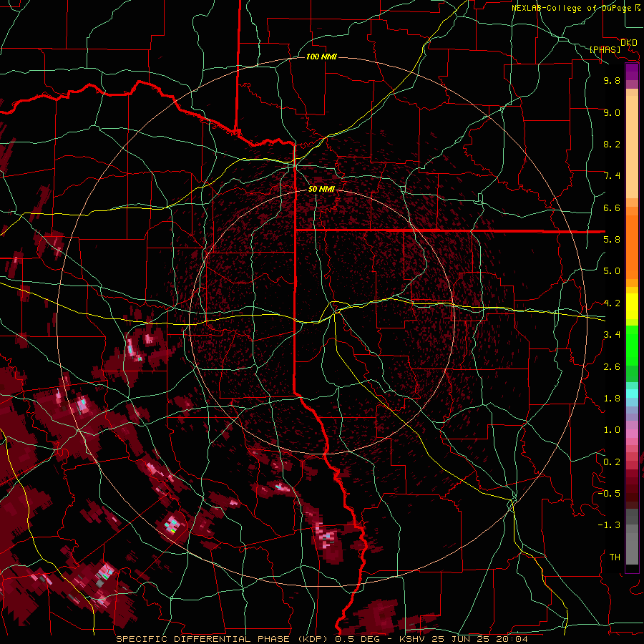The width and height of the screenshot is (644, 644).
Task: Click the 4.2 value on the color scale
Action: (x=612, y=303)
